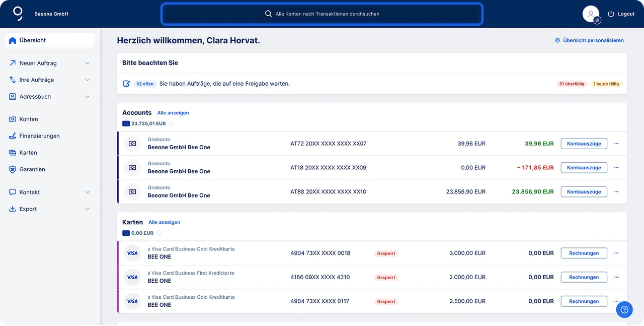Screen dimensions: 644x326
Task: Open Rechnungen for card ending 0117
Action: (x=584, y=301)
